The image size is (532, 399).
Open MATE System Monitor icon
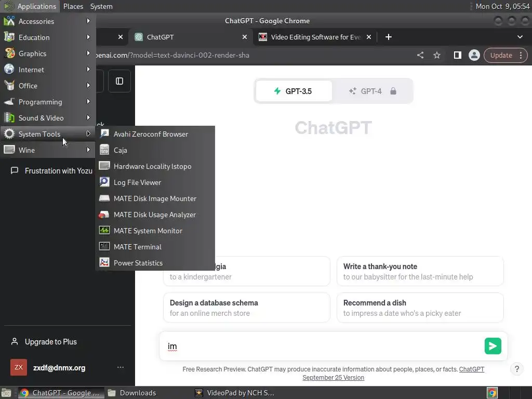pyautogui.click(x=104, y=230)
